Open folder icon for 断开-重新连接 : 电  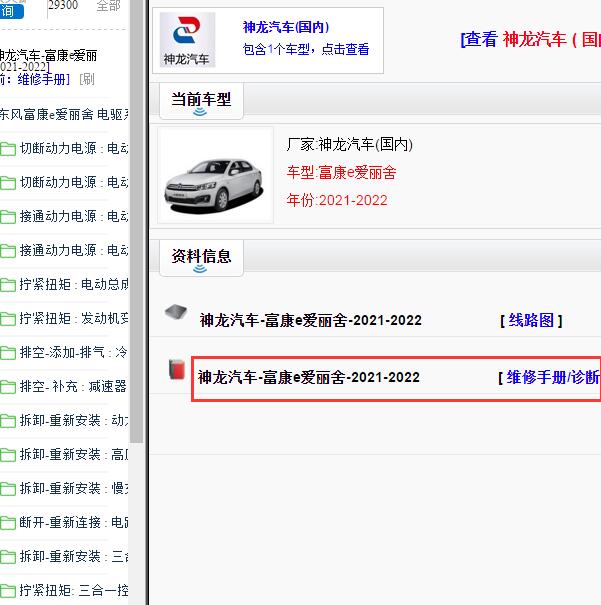(x=8, y=523)
